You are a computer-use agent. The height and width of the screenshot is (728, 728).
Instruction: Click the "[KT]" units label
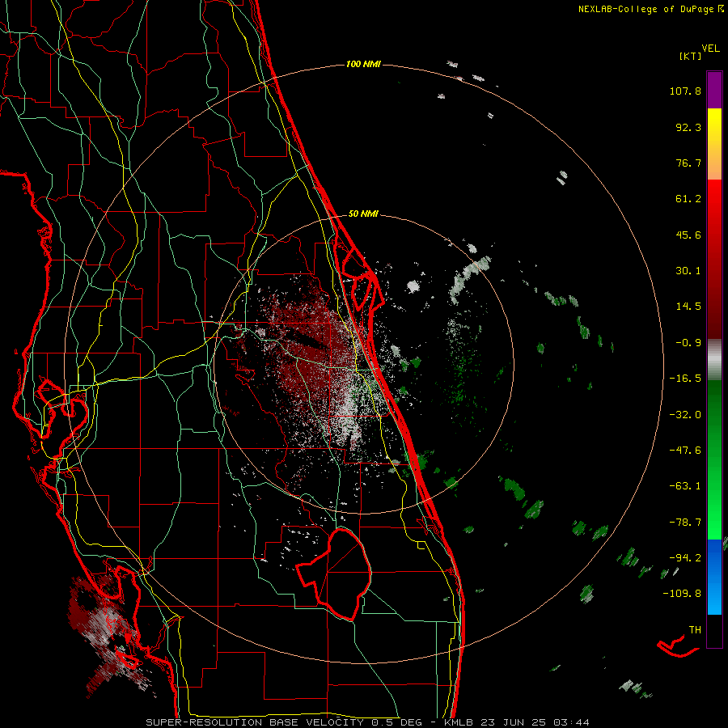(691, 56)
